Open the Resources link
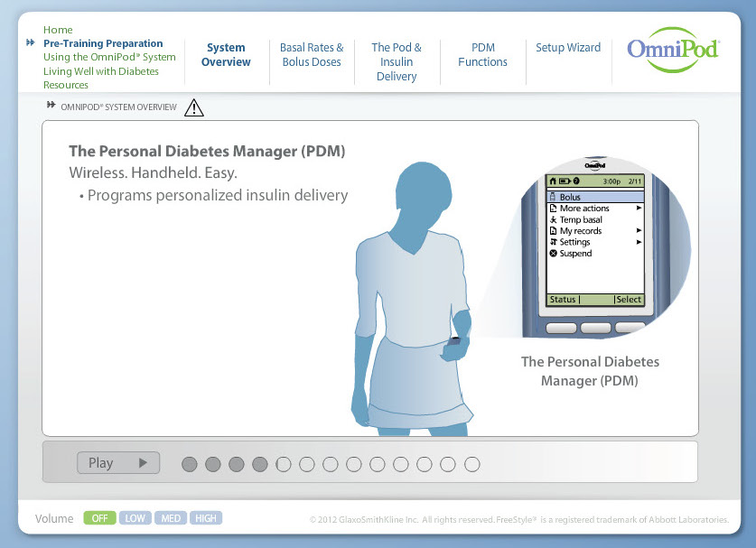This screenshot has width=756, height=548. (x=66, y=85)
